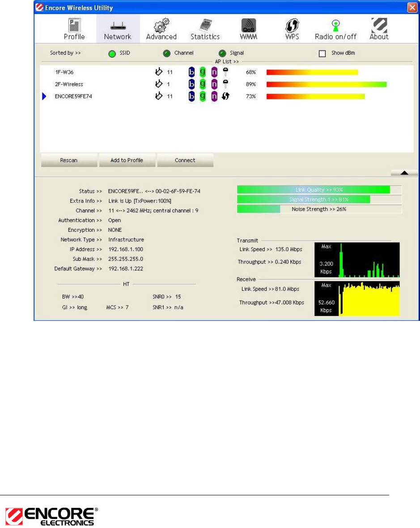Click the 73% signal bar for ENCORE59FE74
This screenshot has height=528, width=420.
tap(315, 96)
